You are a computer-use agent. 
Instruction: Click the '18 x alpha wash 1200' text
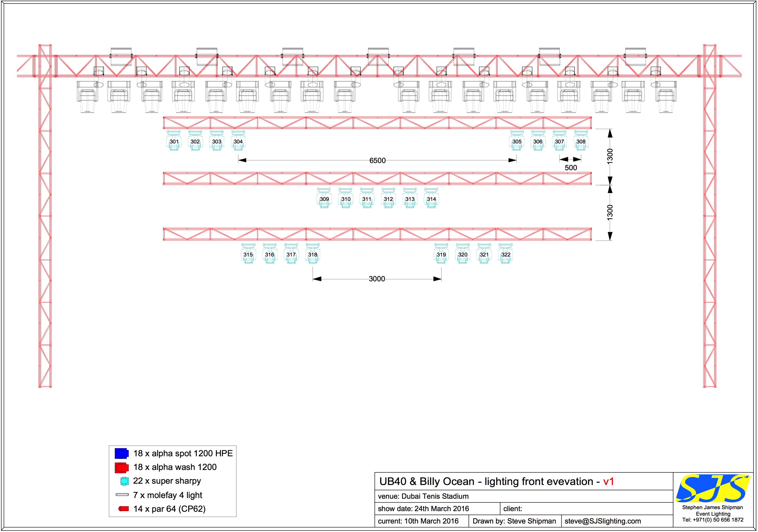pyautogui.click(x=175, y=467)
